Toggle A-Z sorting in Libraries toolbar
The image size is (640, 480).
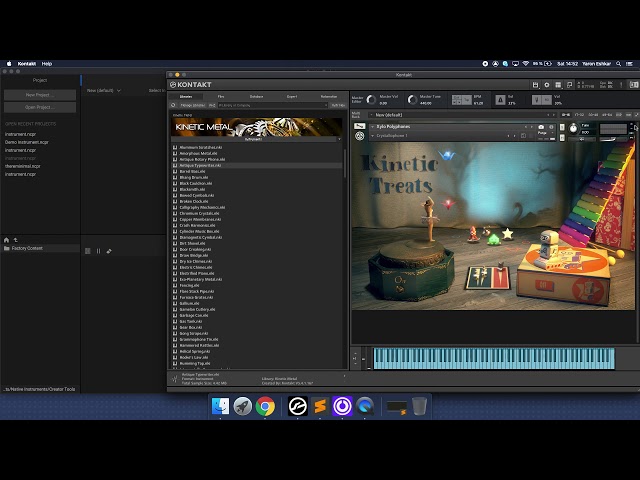pos(212,105)
